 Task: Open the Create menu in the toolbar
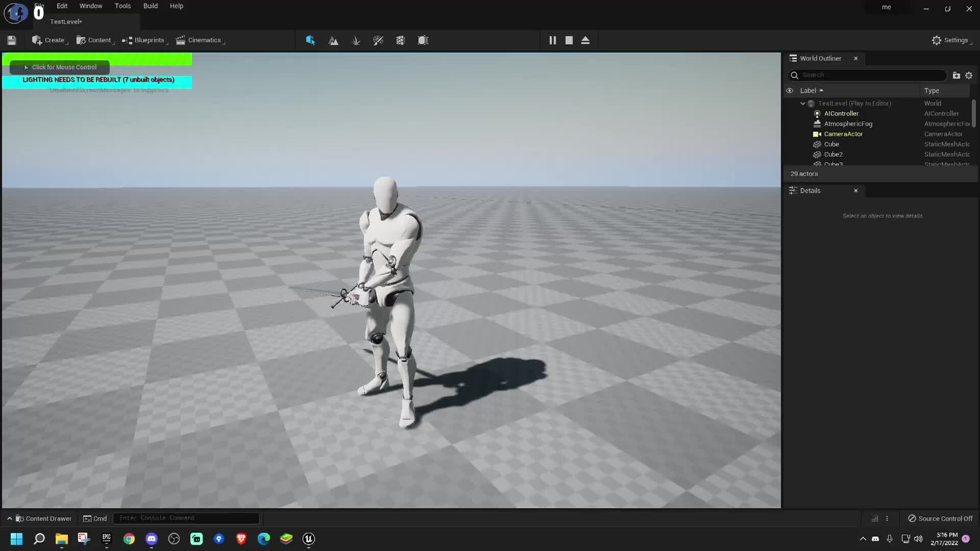tap(50, 40)
